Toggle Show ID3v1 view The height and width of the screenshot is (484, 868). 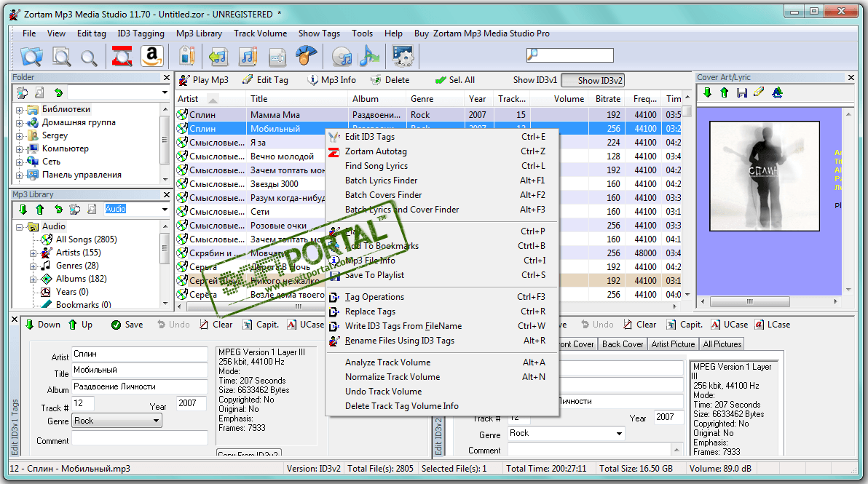pyautogui.click(x=534, y=80)
